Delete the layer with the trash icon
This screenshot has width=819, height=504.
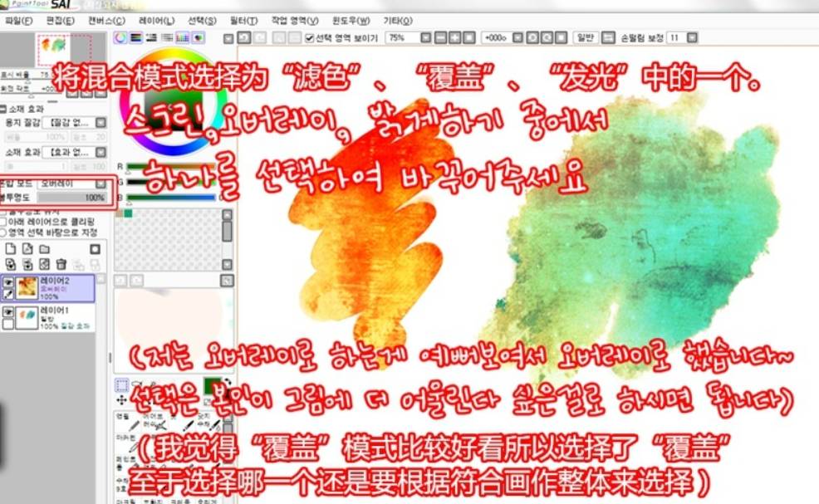point(61,263)
